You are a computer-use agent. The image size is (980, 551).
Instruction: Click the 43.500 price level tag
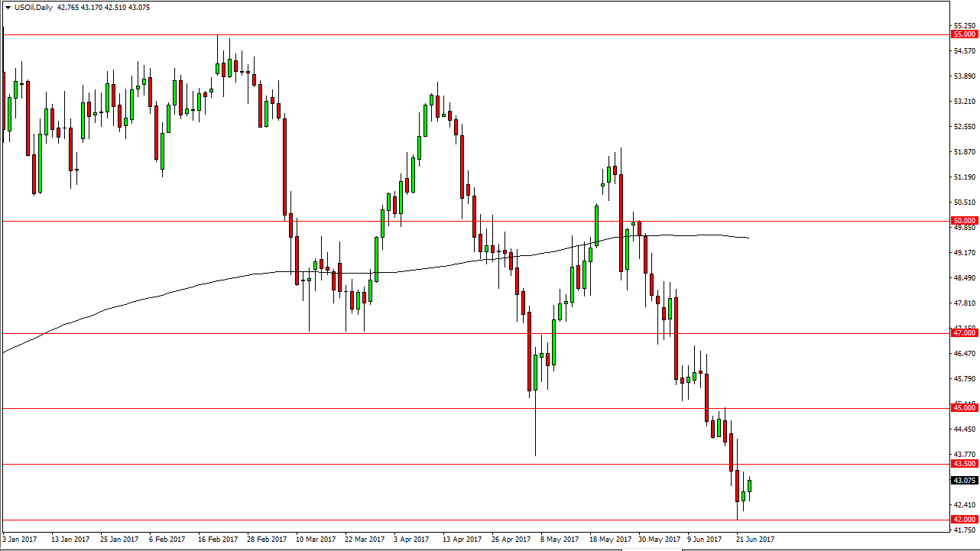964,464
